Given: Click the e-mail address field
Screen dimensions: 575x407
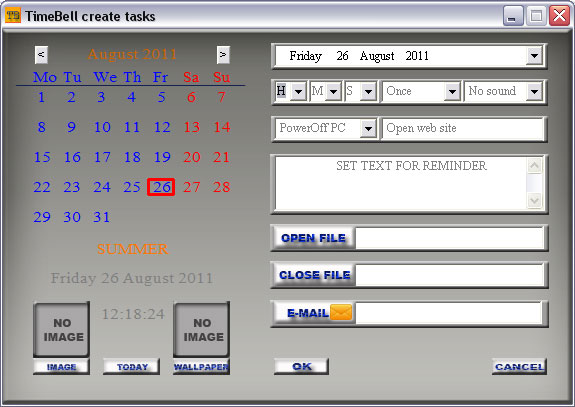Looking at the screenshot, I should click(x=449, y=313).
